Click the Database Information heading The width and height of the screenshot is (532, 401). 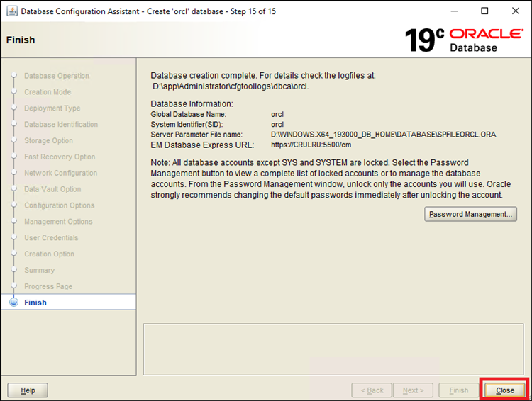pos(192,103)
